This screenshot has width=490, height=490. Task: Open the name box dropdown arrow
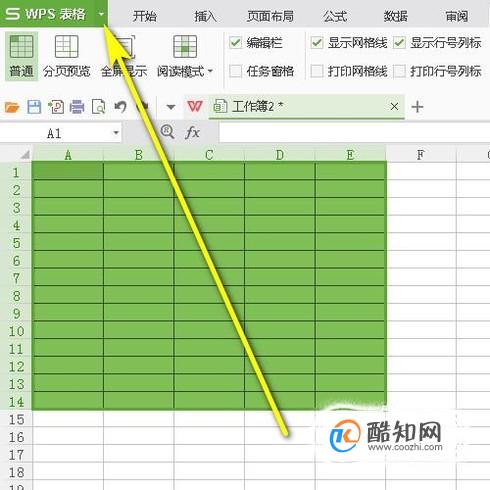click(x=116, y=133)
